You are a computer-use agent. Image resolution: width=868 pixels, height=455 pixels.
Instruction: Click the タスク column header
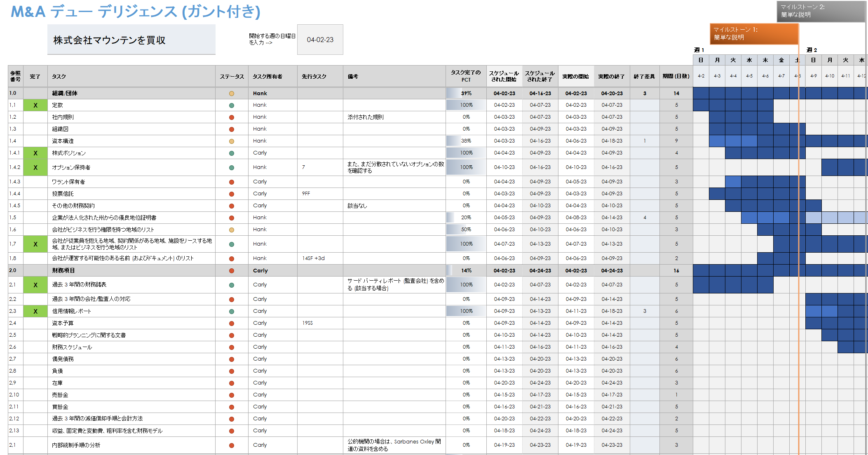[131, 76]
